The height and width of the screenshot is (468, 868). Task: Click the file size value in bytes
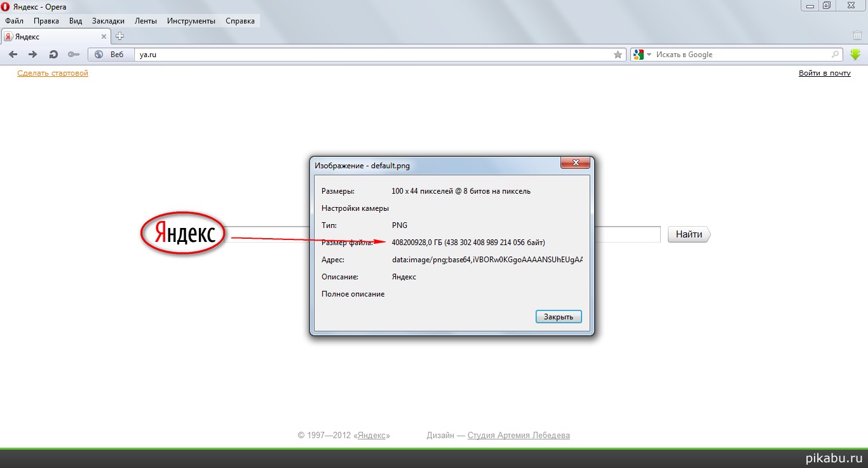click(x=468, y=242)
